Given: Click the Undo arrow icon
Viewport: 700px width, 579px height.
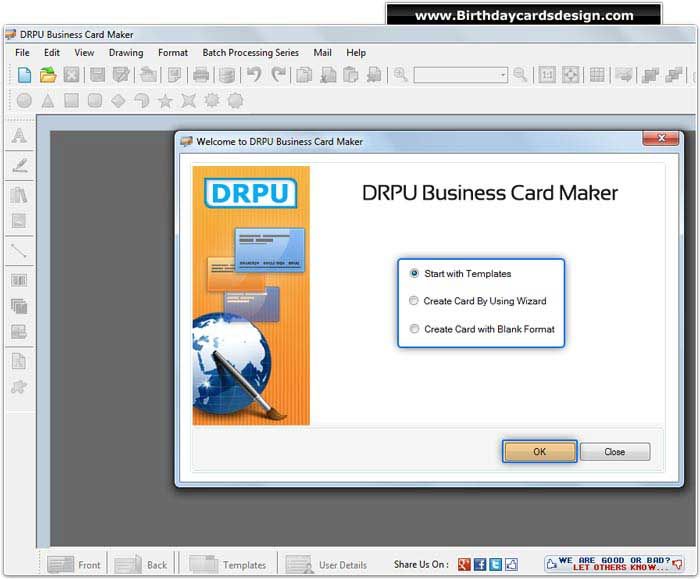Looking at the screenshot, I should tap(254, 75).
